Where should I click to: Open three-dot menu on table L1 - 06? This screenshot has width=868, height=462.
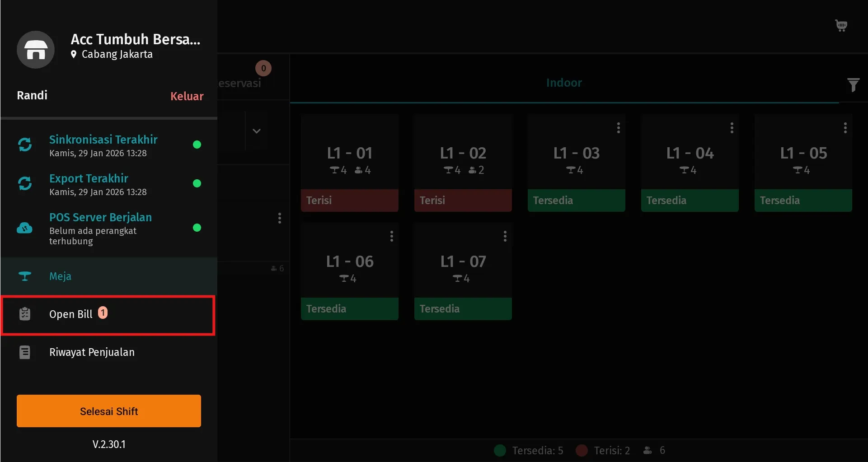391,236
